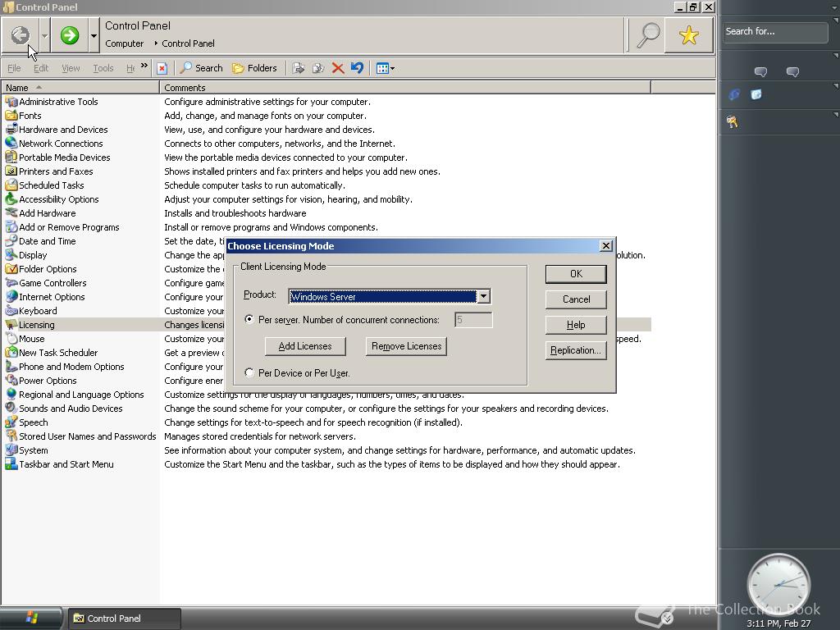Viewport: 840px width, 630px height.
Task: Sort by the Name column header
Action: (80, 87)
